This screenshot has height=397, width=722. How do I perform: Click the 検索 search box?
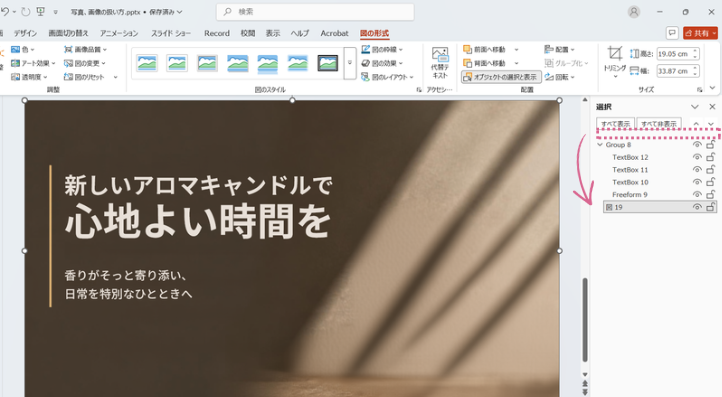pyautogui.click(x=315, y=12)
